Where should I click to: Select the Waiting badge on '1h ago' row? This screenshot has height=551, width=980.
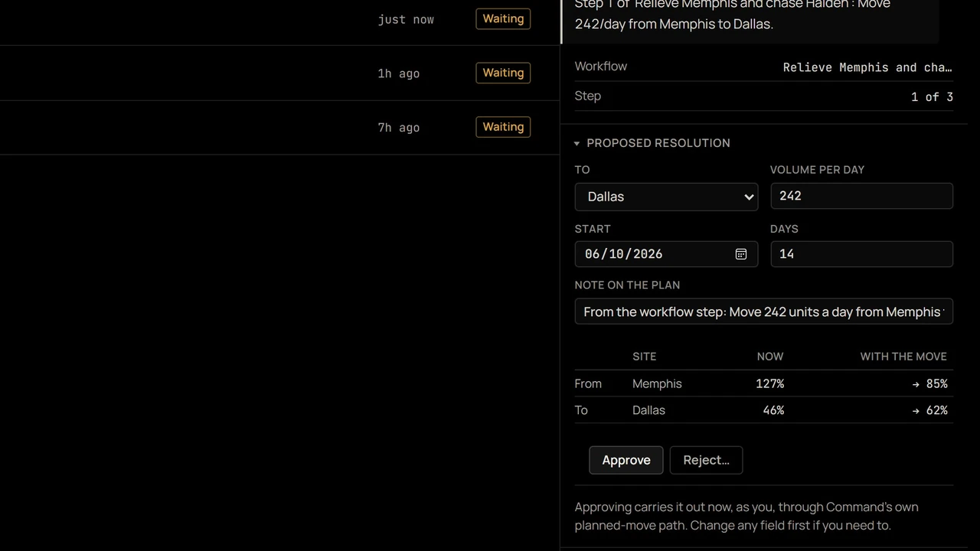click(503, 73)
